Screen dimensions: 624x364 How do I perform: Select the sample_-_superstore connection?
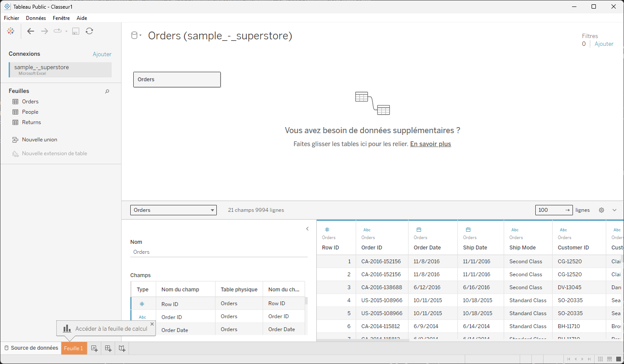(x=60, y=70)
